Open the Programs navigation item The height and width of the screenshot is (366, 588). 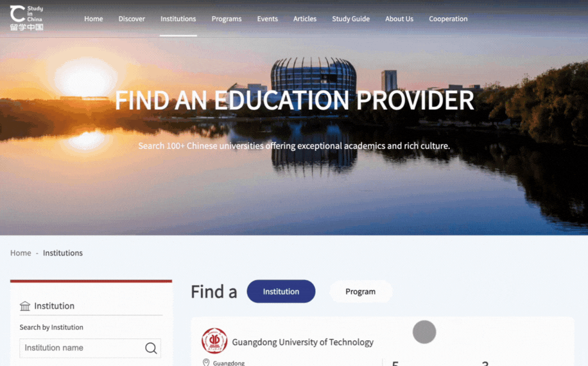(x=227, y=19)
